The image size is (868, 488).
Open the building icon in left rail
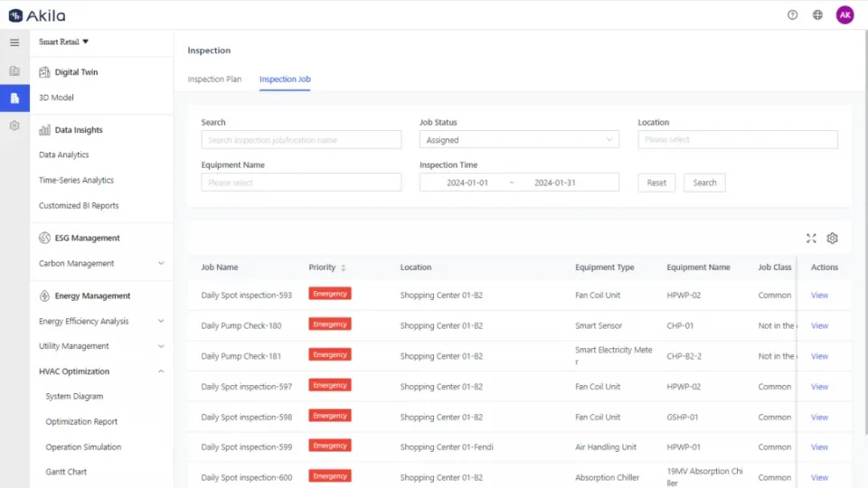(14, 70)
